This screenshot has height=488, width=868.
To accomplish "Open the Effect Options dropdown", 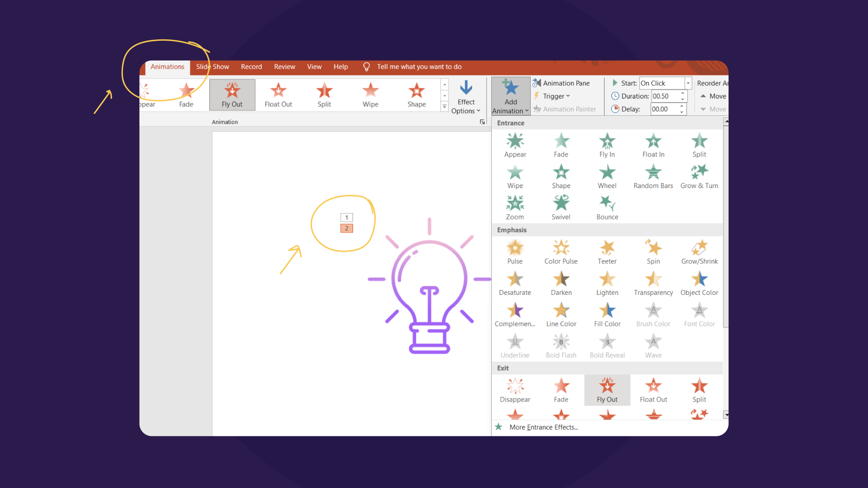I will (x=466, y=97).
